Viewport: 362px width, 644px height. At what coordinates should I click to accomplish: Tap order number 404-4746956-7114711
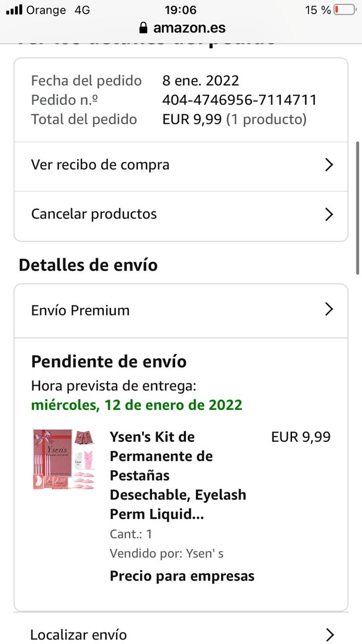tap(240, 100)
